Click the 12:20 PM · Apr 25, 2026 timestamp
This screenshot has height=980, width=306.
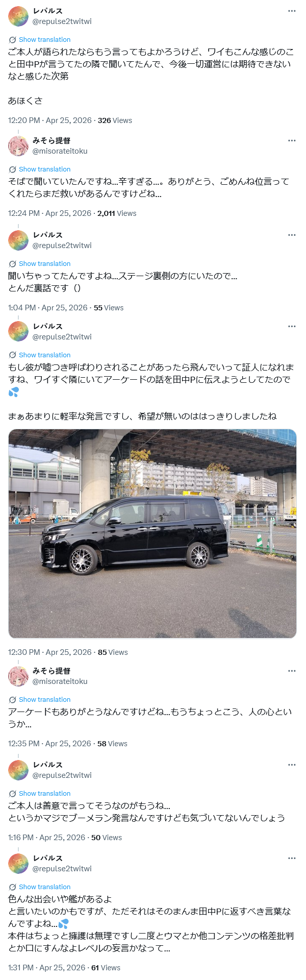50,120
